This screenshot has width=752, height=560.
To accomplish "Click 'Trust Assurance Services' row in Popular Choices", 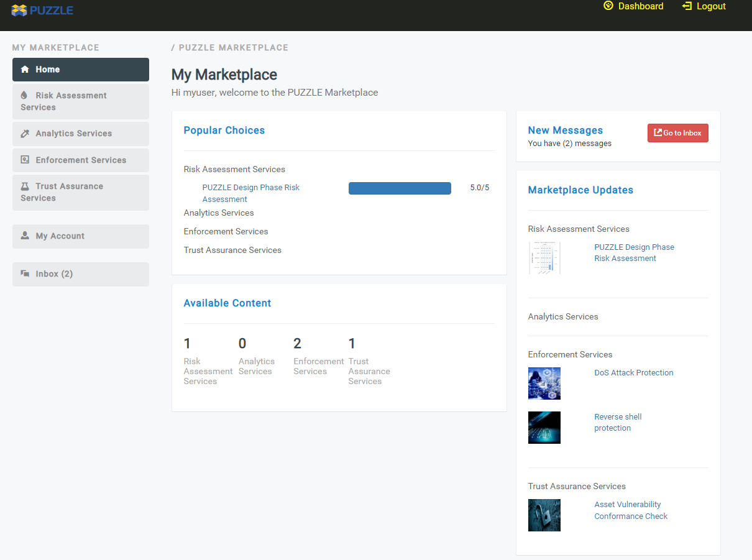I will (232, 250).
